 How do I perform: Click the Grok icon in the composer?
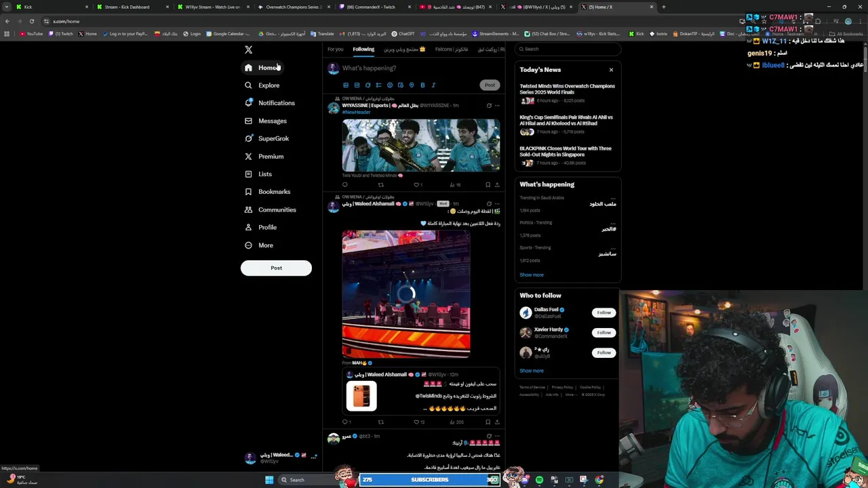click(368, 85)
